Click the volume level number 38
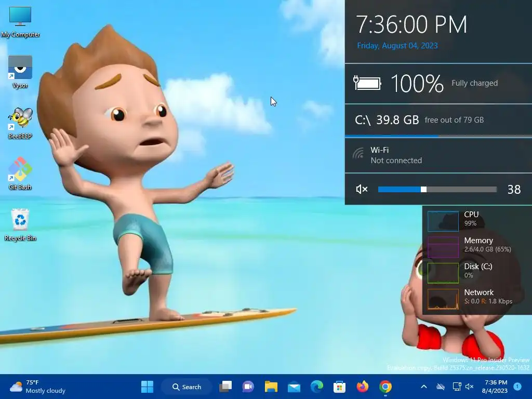Image resolution: width=532 pixels, height=399 pixels. [x=514, y=189]
